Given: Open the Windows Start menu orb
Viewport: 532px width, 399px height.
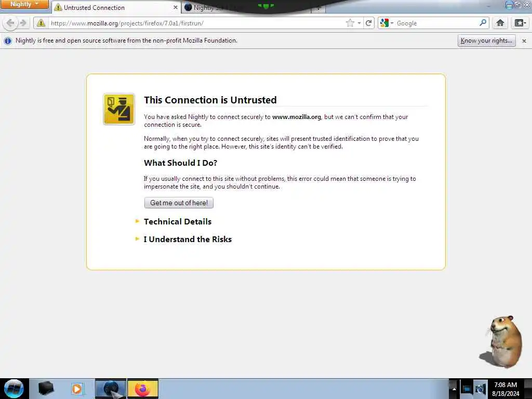Looking at the screenshot, I should coord(14,388).
